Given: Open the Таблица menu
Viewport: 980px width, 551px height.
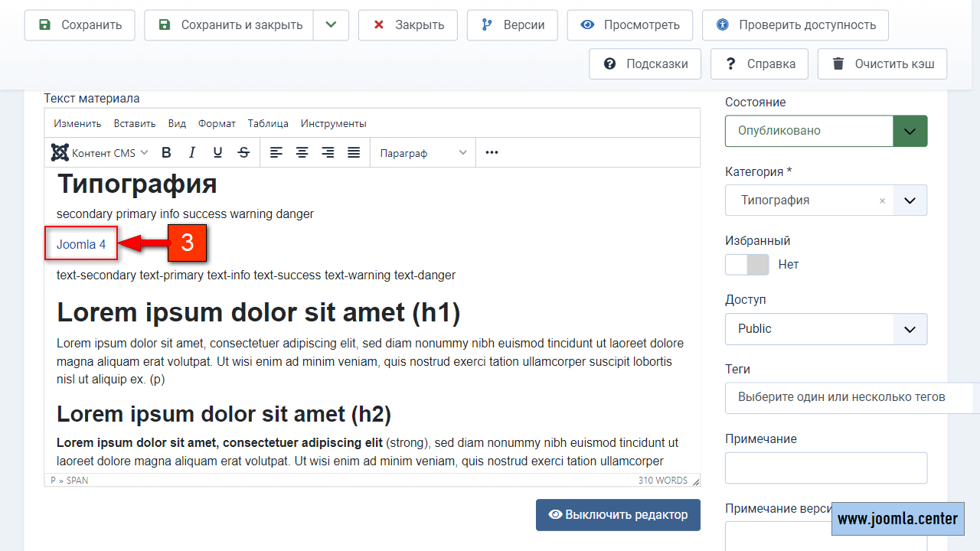Looking at the screenshot, I should point(268,123).
